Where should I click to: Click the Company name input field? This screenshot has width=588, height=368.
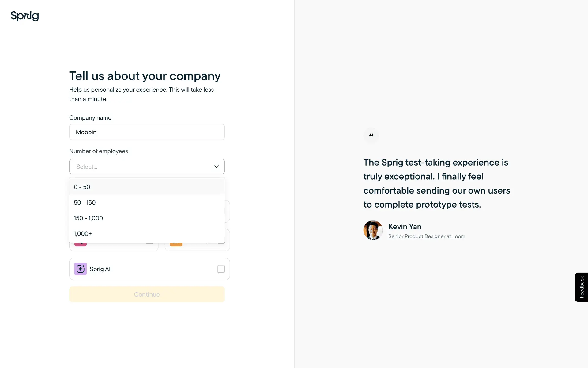point(147,132)
